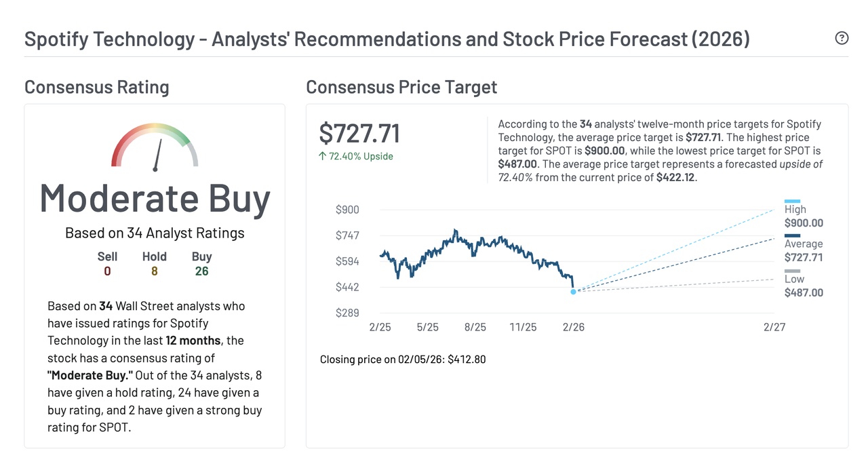Click the Moderate Buy rating text
The image size is (868, 475).
155,198
